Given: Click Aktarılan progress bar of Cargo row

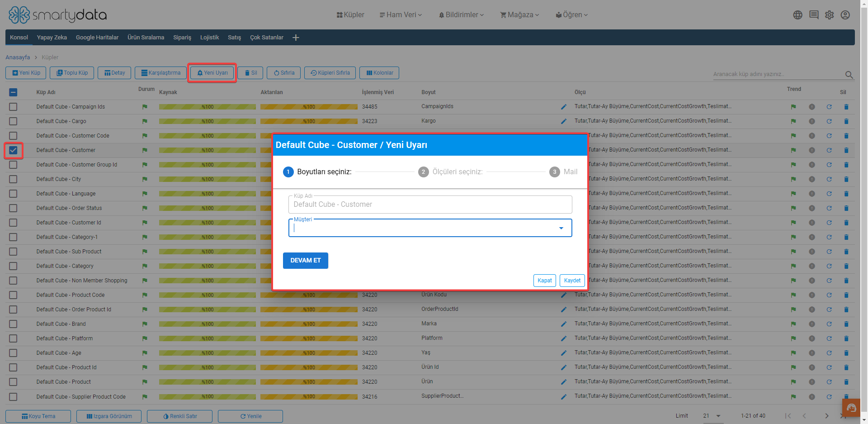Looking at the screenshot, I should [x=309, y=121].
